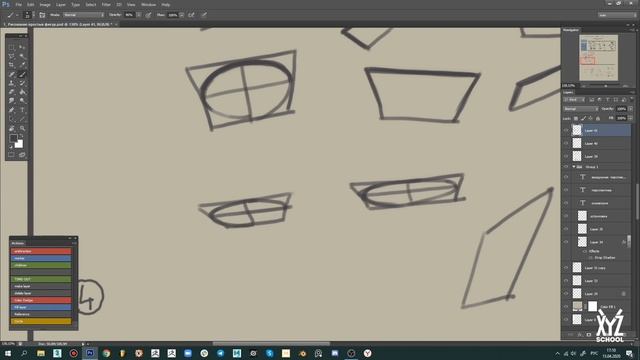
Task: Select the Healing Brush tool
Action: tap(11, 74)
